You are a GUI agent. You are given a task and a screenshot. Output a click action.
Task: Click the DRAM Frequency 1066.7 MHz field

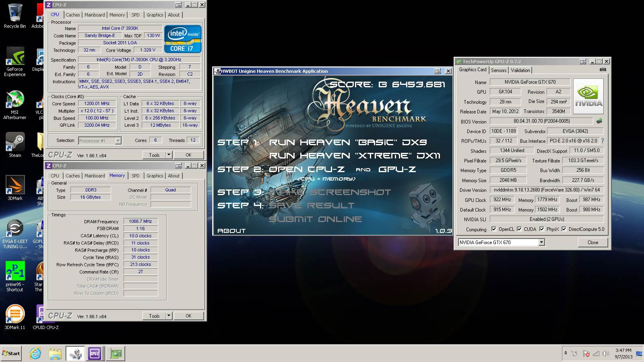(140, 221)
